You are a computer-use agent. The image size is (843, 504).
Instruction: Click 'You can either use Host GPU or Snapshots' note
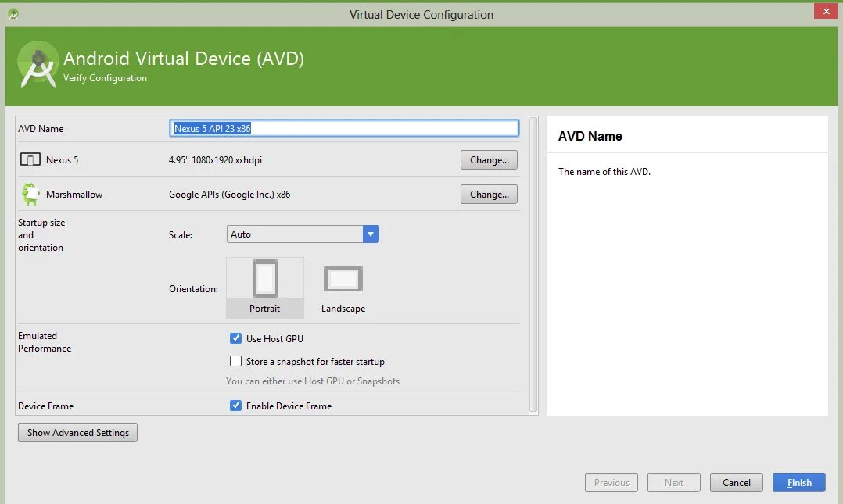click(313, 381)
